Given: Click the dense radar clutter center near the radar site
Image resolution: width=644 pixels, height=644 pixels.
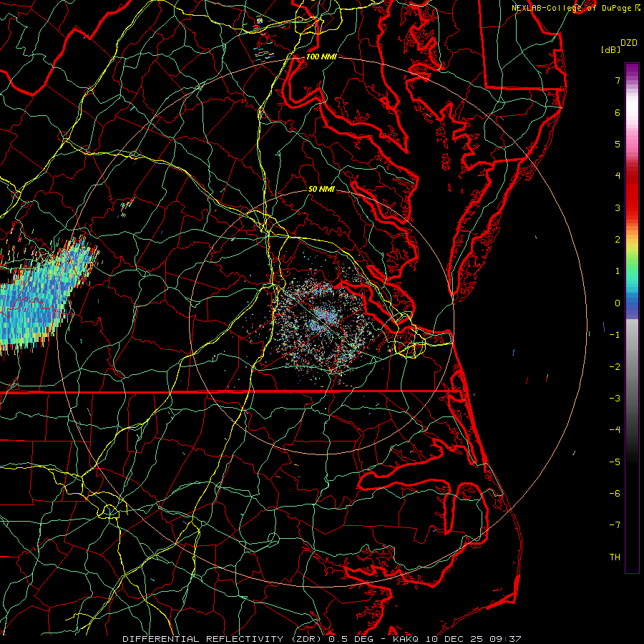Looking at the screenshot, I should pos(324,318).
